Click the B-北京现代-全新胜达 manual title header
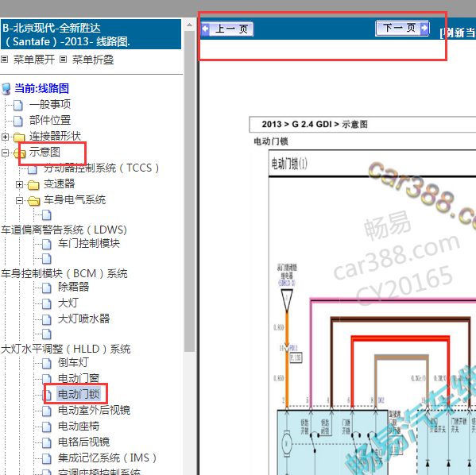476x475 pixels. [x=91, y=34]
